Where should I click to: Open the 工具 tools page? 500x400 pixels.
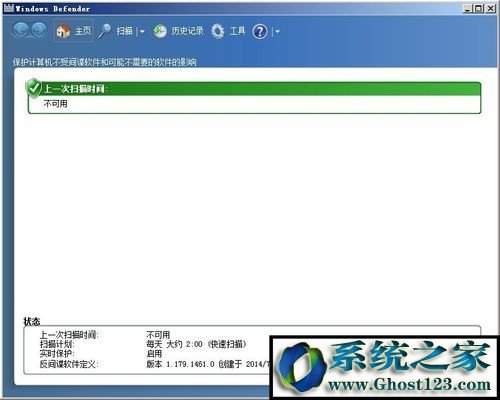237,31
